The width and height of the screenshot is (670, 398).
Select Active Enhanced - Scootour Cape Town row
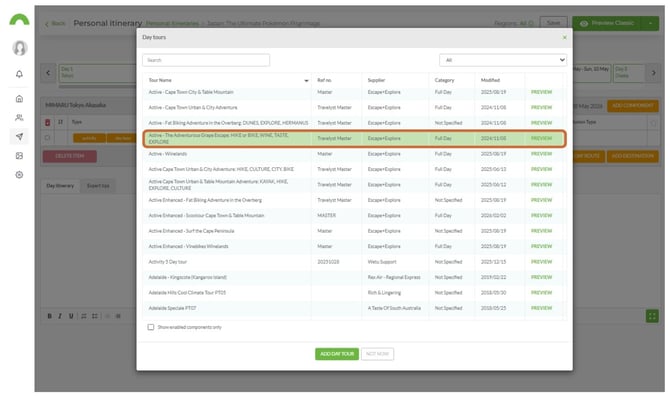pyautogui.click(x=353, y=215)
